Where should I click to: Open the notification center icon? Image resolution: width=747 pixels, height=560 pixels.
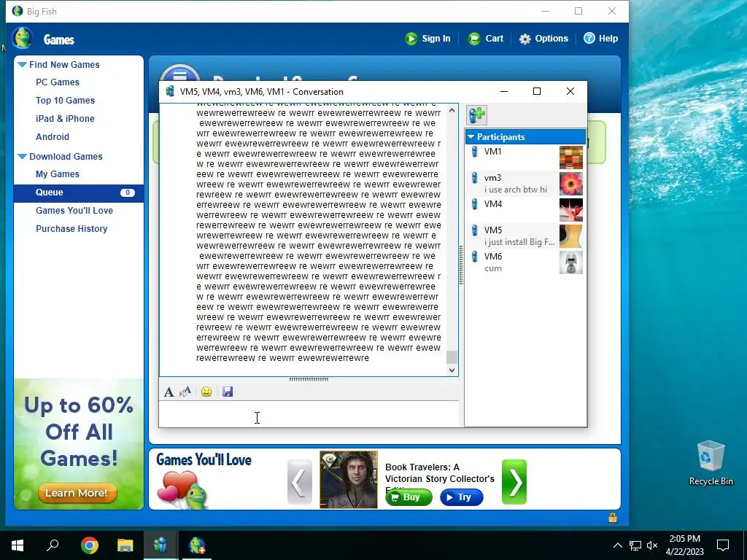(x=723, y=545)
